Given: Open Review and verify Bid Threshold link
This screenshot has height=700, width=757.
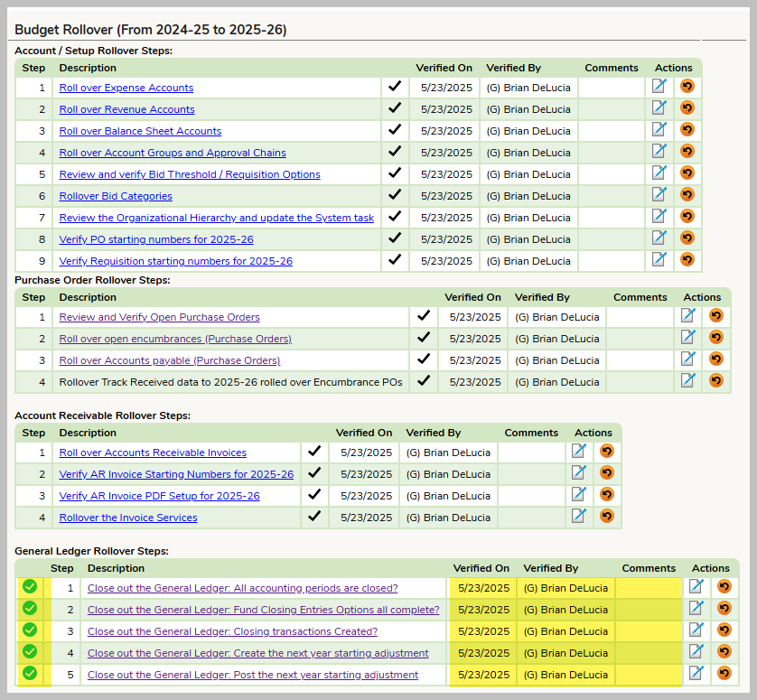Looking at the screenshot, I should point(190,174).
